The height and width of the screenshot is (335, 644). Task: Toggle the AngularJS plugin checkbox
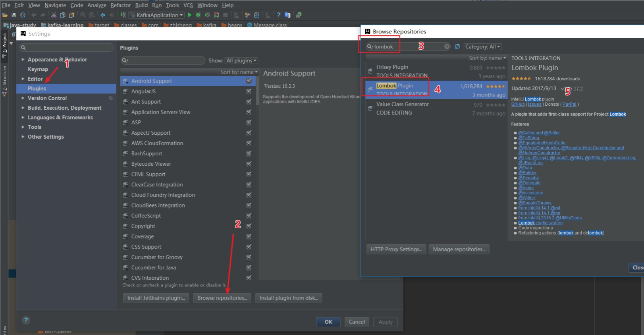(x=249, y=91)
